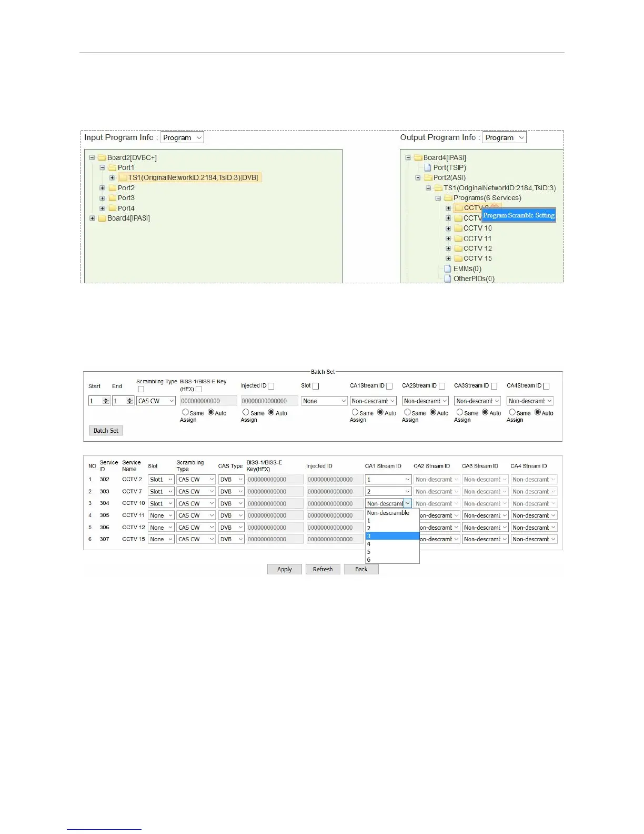Collapse the Board2[DVBC+] tree node
The width and height of the screenshot is (644, 834).
tap(92, 157)
